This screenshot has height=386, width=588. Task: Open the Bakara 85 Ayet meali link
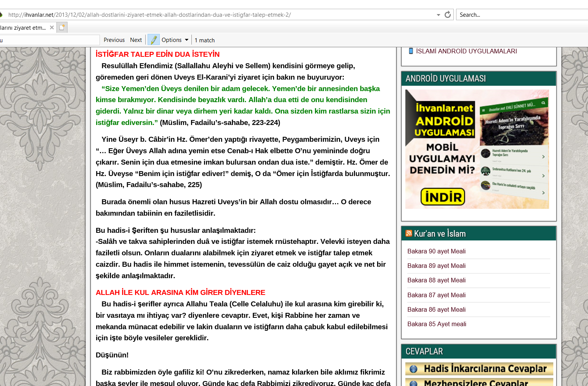(x=437, y=324)
